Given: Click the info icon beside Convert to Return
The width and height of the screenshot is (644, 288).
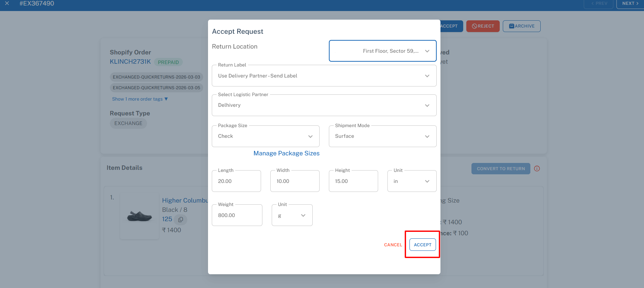Looking at the screenshot, I should click(537, 168).
